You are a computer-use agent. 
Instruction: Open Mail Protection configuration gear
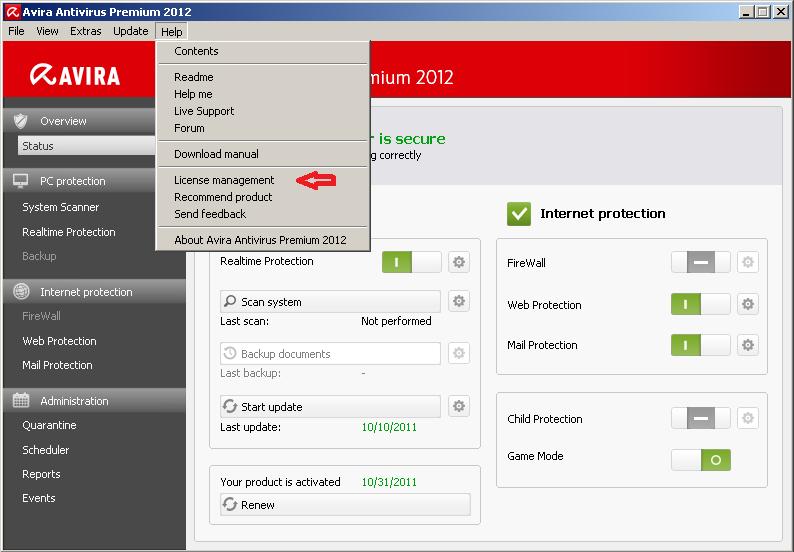click(748, 345)
